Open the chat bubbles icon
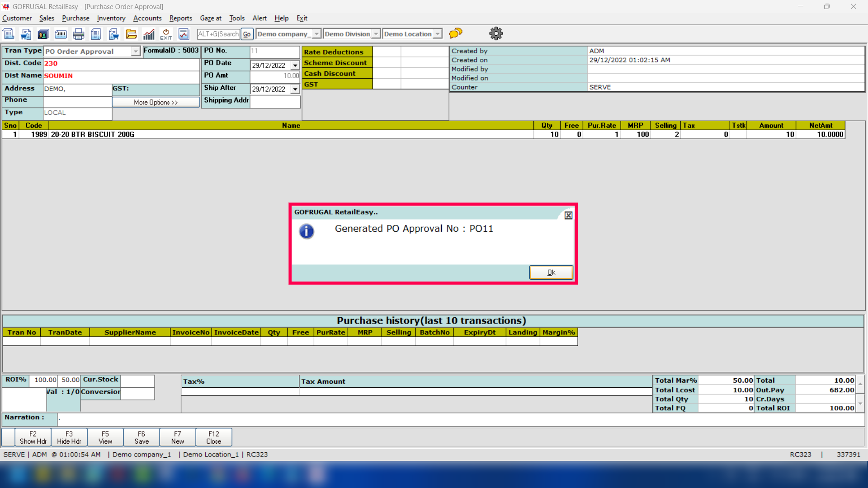Screen dimensions: 868x488 click(x=456, y=33)
